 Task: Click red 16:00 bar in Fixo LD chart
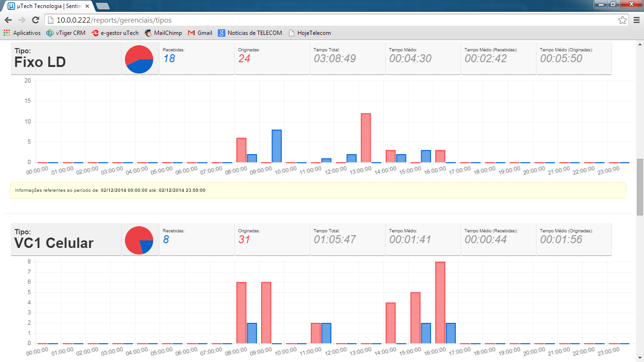pos(440,156)
